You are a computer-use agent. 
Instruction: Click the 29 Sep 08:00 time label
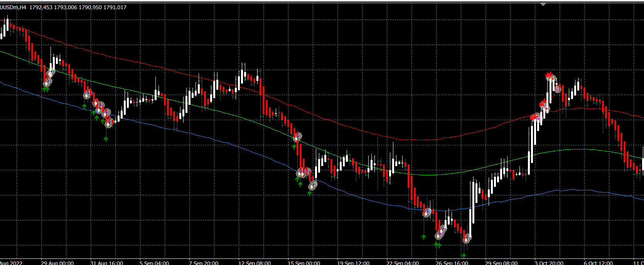(x=501, y=263)
